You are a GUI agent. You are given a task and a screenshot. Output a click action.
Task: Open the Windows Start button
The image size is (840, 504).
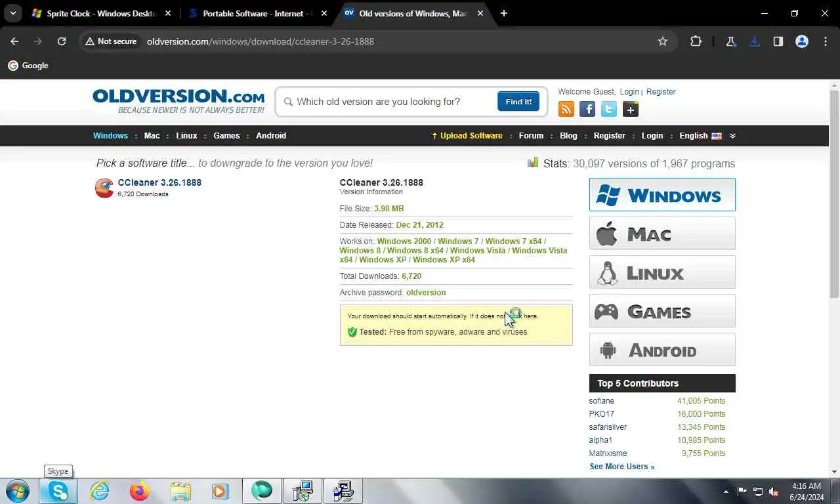coord(17,491)
